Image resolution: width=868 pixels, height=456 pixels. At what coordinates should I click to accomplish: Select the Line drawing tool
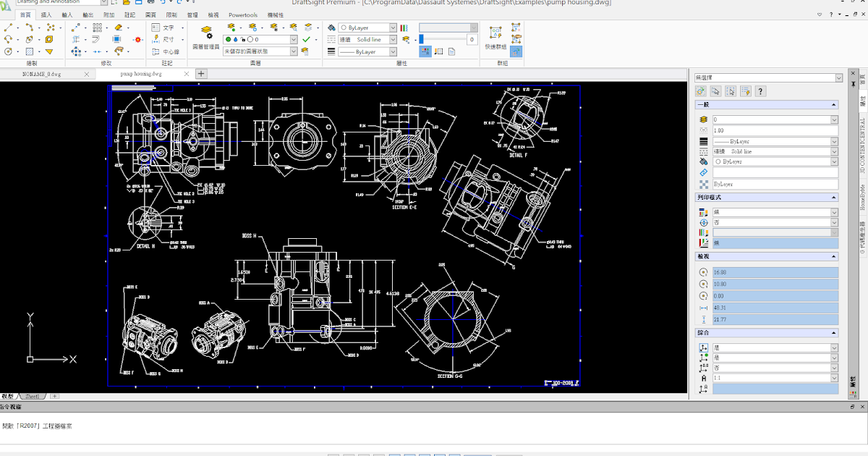click(7, 28)
